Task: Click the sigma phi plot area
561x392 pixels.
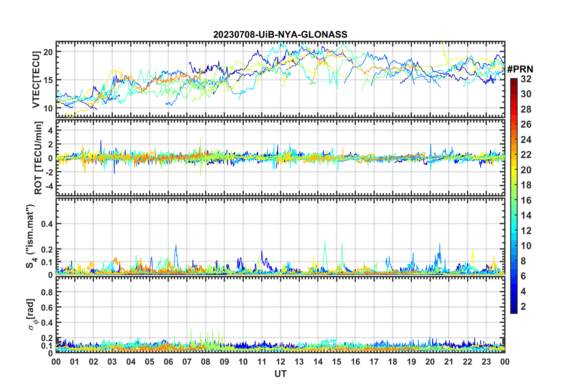Action: pos(280,315)
